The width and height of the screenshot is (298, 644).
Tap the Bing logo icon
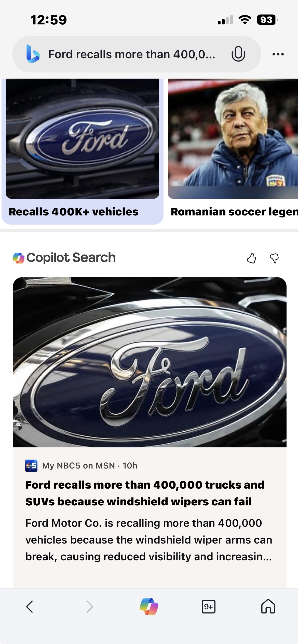(33, 54)
